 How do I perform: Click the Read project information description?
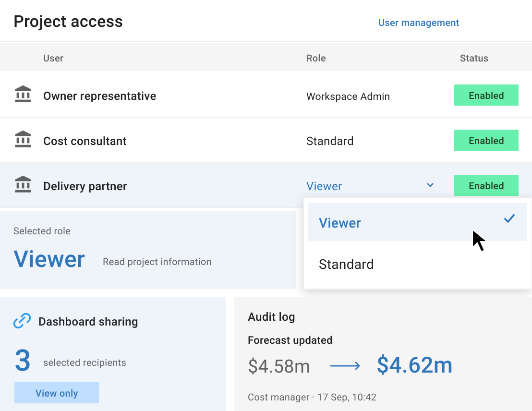point(157,262)
